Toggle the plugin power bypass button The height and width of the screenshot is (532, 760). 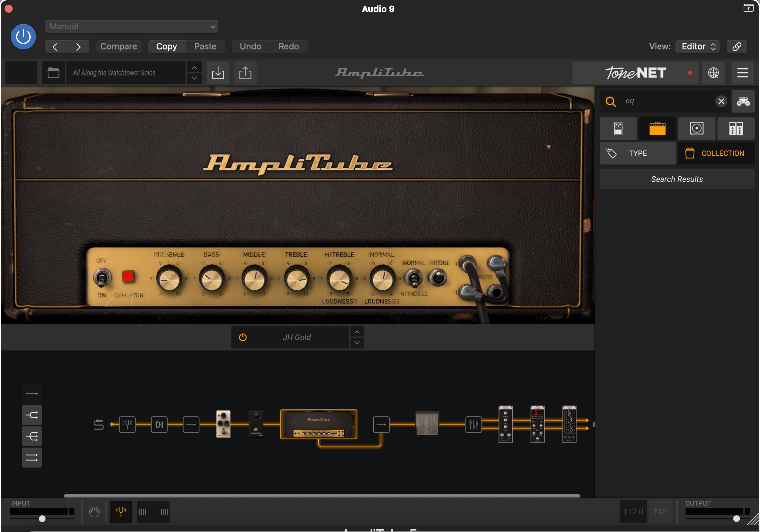pos(23,37)
